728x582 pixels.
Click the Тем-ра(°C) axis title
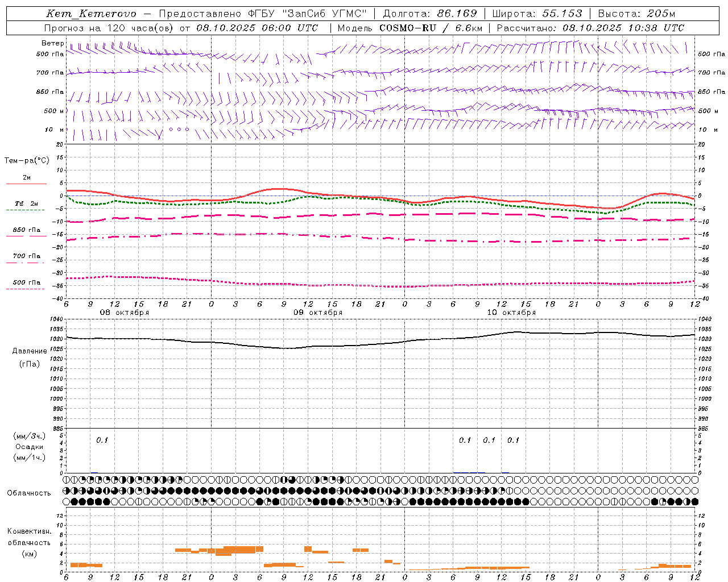[x=27, y=161]
